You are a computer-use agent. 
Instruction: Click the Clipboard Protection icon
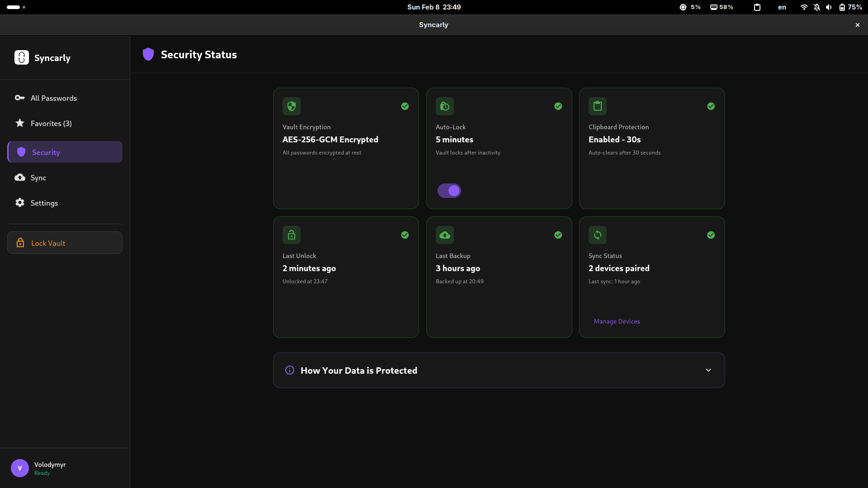[597, 106]
